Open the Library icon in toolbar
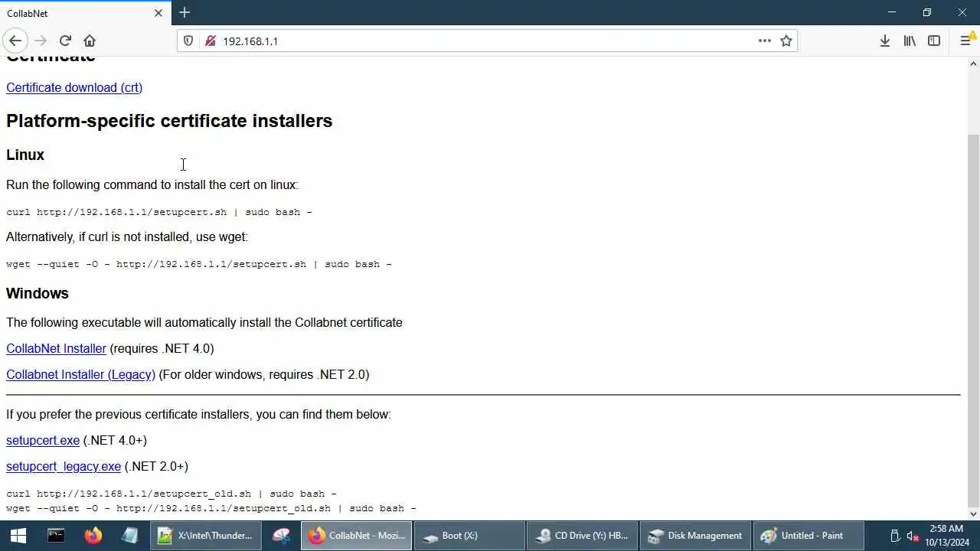Viewport: 980px width, 551px height. coord(910,41)
